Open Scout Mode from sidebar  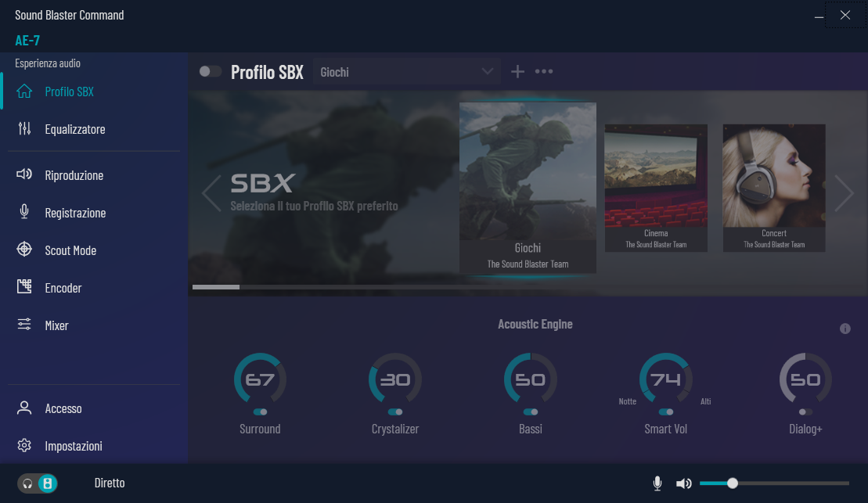70,250
